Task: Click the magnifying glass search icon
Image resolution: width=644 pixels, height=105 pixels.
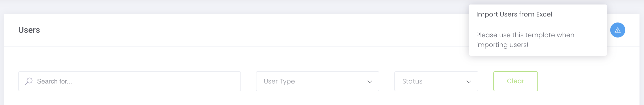Action: 29,81
